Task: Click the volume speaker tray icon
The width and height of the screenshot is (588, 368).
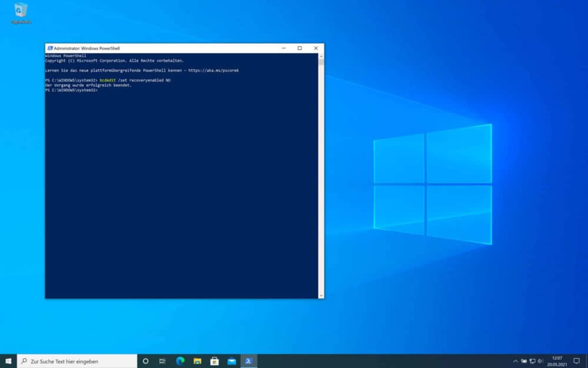Action: [x=540, y=362]
